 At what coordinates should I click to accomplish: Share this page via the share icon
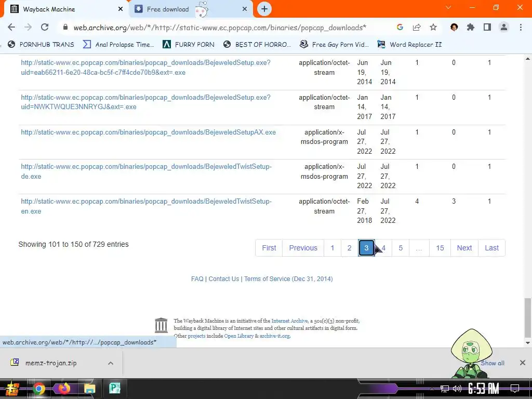click(417, 27)
